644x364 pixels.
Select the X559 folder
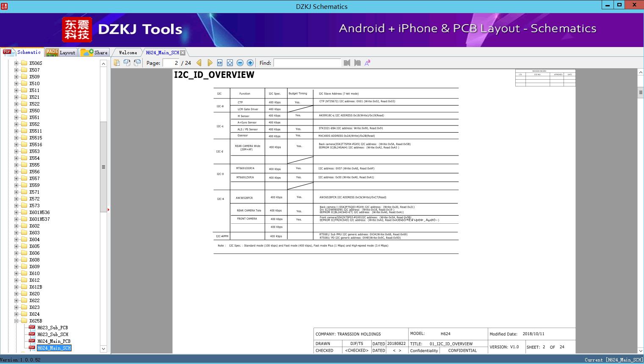click(x=34, y=185)
